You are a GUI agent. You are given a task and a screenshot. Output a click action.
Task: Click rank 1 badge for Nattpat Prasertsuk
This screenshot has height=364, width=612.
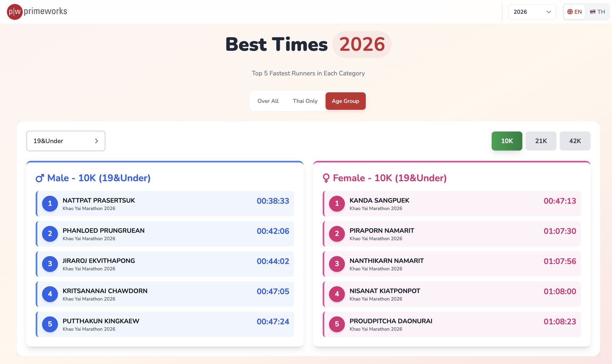point(50,204)
